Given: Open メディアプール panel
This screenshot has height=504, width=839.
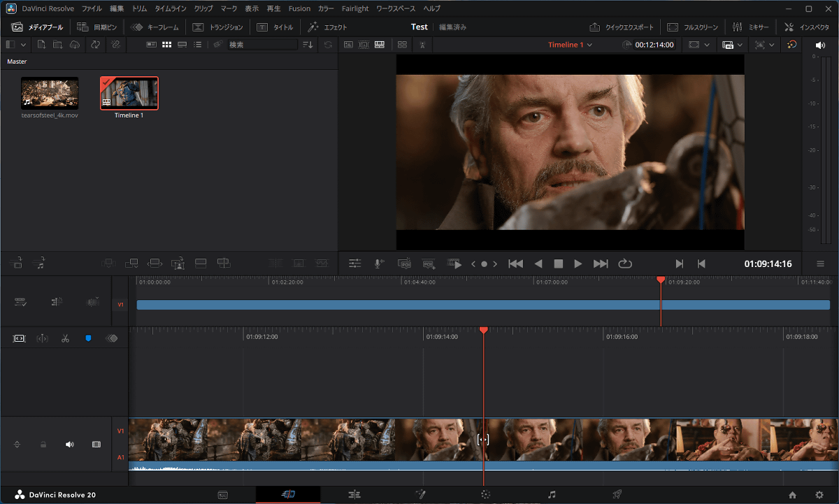Looking at the screenshot, I should [x=37, y=27].
